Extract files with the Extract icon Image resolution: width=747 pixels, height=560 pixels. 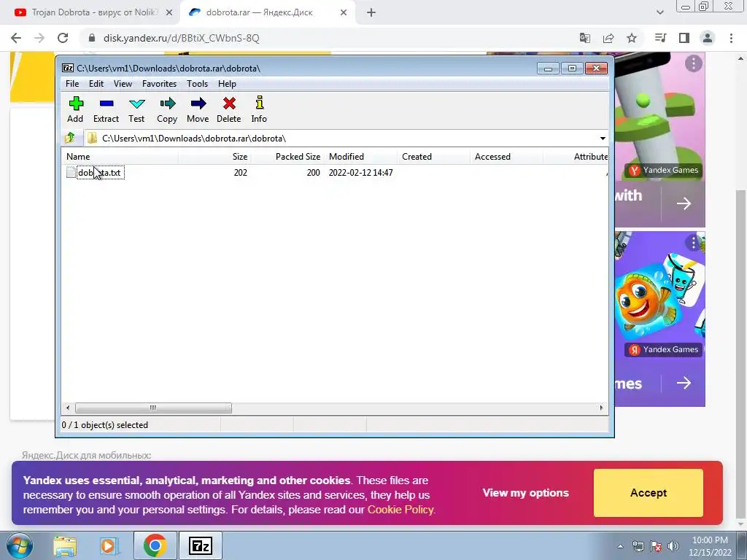click(x=107, y=109)
